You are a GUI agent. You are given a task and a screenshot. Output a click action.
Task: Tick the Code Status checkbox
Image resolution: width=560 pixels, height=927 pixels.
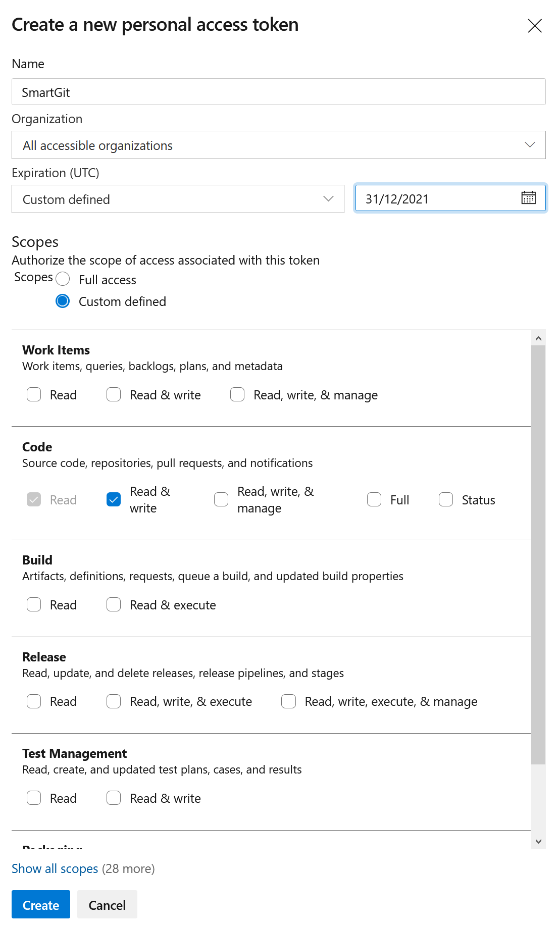pos(446,500)
